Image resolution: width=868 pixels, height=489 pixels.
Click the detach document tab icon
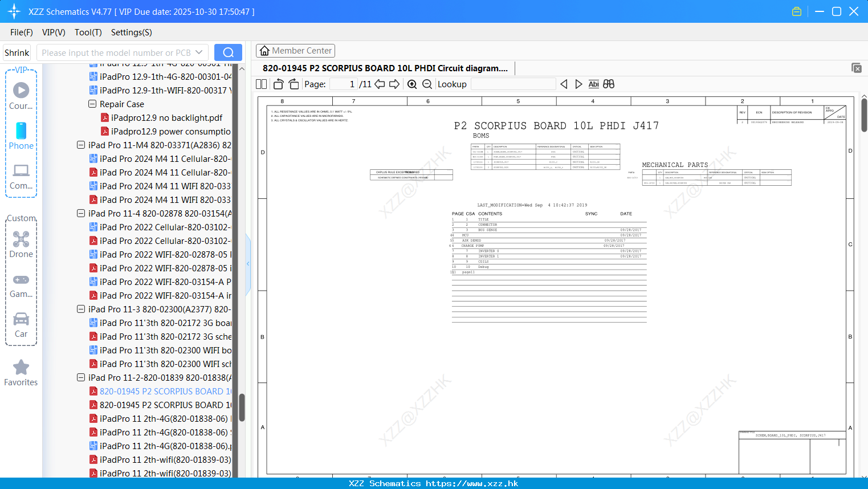[x=857, y=68]
